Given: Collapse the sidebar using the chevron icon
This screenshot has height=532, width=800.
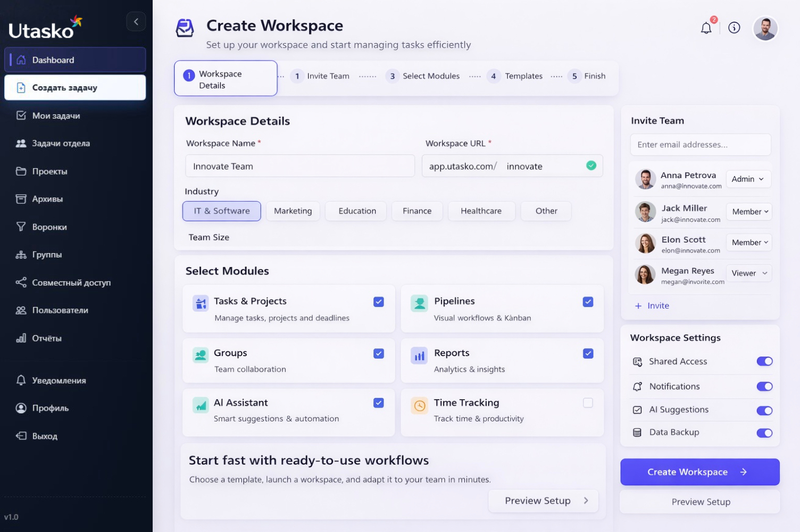Looking at the screenshot, I should tap(136, 21).
